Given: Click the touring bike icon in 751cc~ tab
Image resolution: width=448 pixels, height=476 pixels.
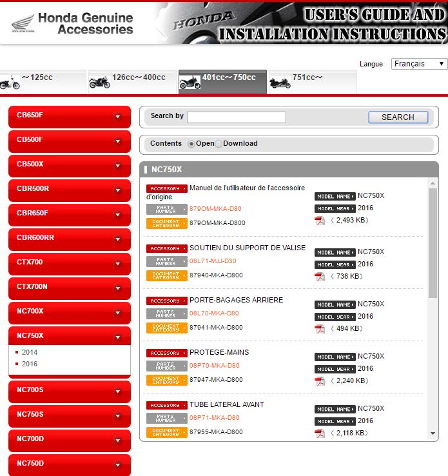Looking at the screenshot, I should coord(278,82).
